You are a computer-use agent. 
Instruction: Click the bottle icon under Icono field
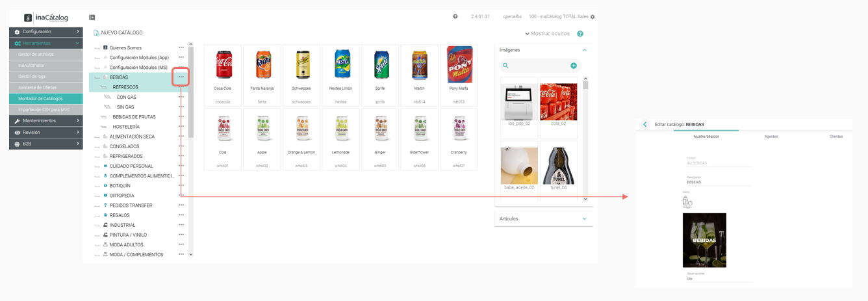click(x=687, y=202)
